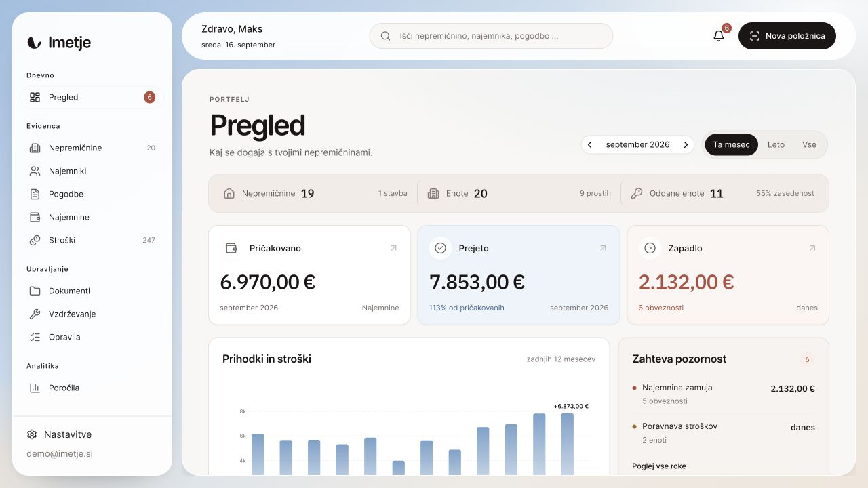This screenshot has height=488, width=868.
Task: Go to previous month with left chevron
Action: click(x=590, y=144)
